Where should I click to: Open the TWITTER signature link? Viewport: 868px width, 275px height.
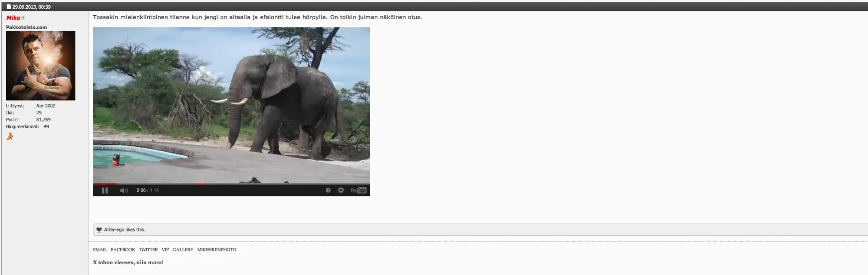coord(148,250)
